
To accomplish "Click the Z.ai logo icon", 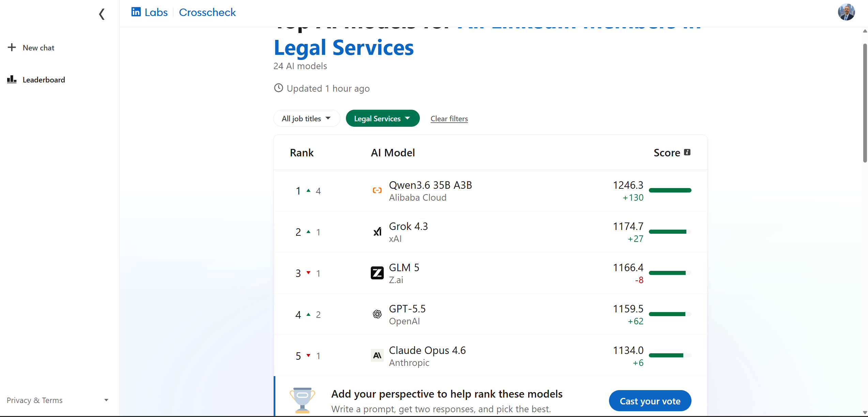I will 377,273.
